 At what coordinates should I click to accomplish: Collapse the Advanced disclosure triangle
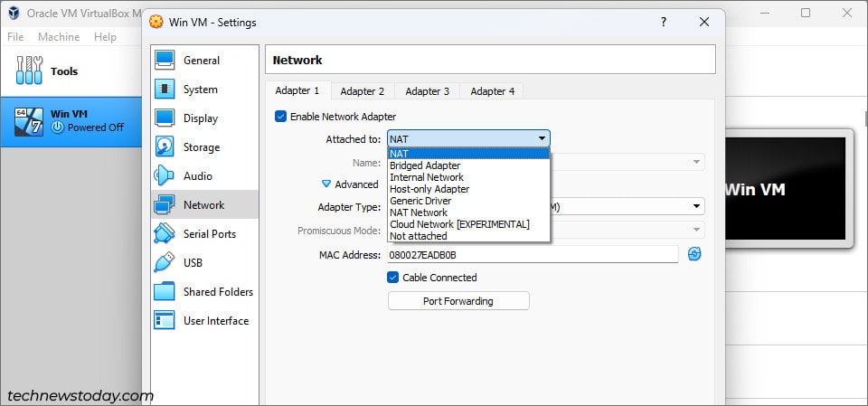326,184
